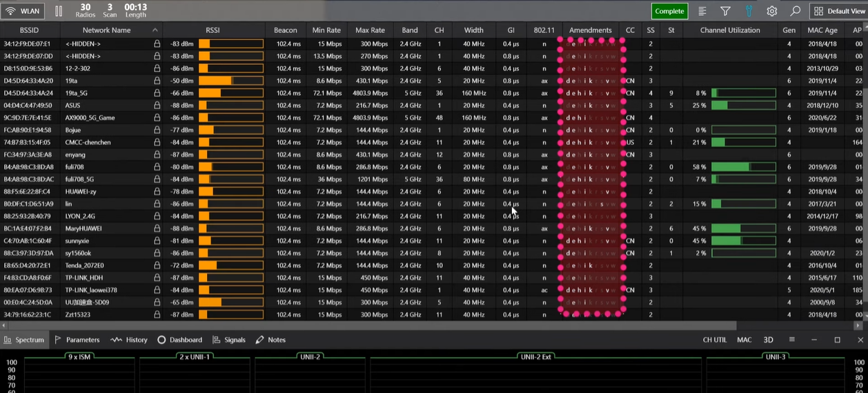Click the 30 Radios counter

[86, 11]
